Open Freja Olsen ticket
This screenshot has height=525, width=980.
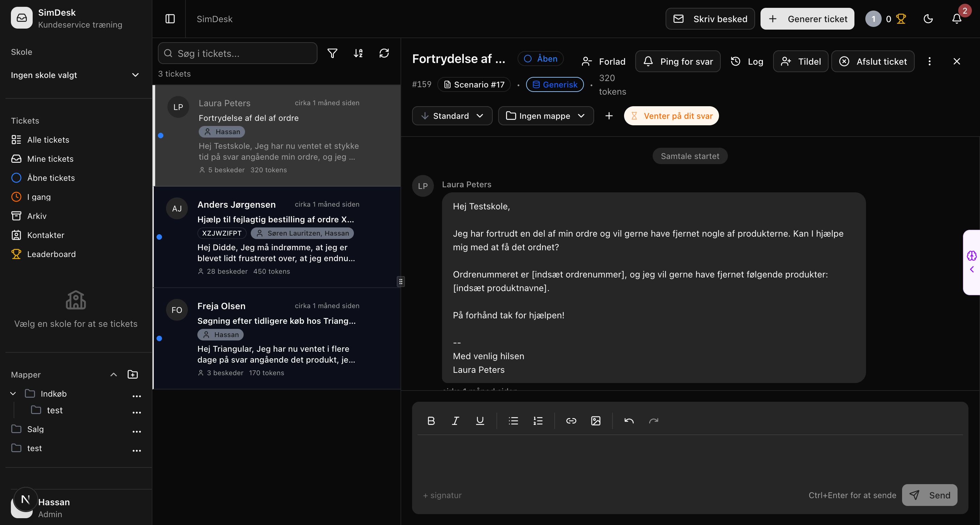coord(277,338)
